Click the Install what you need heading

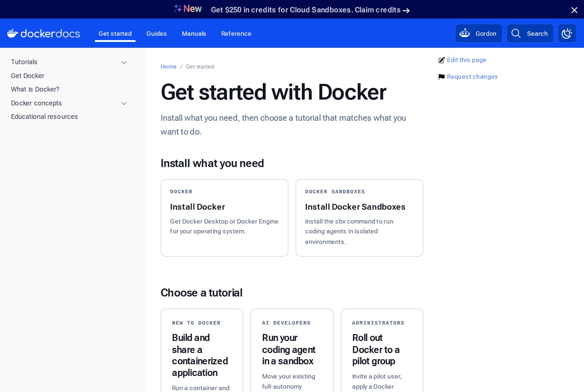coord(212,163)
